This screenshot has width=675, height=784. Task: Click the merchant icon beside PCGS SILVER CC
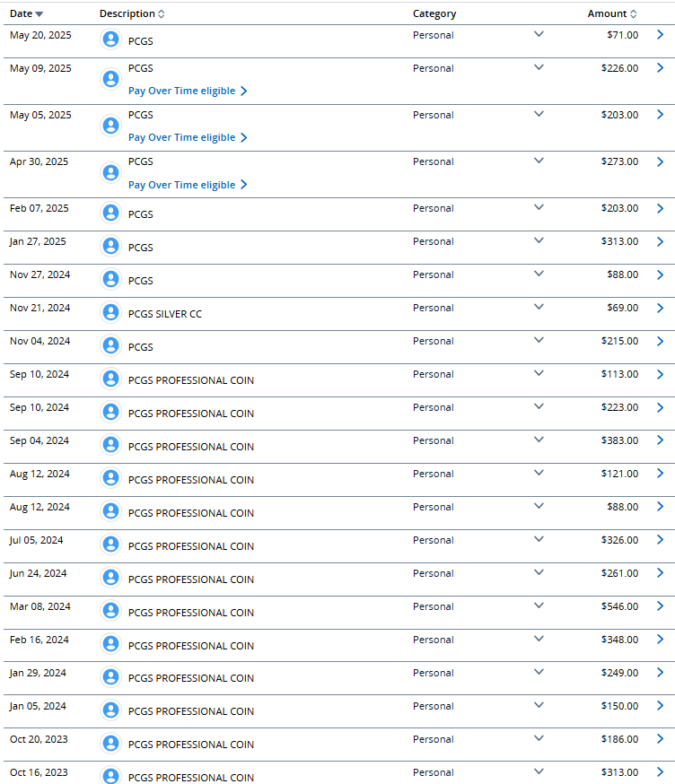click(110, 312)
